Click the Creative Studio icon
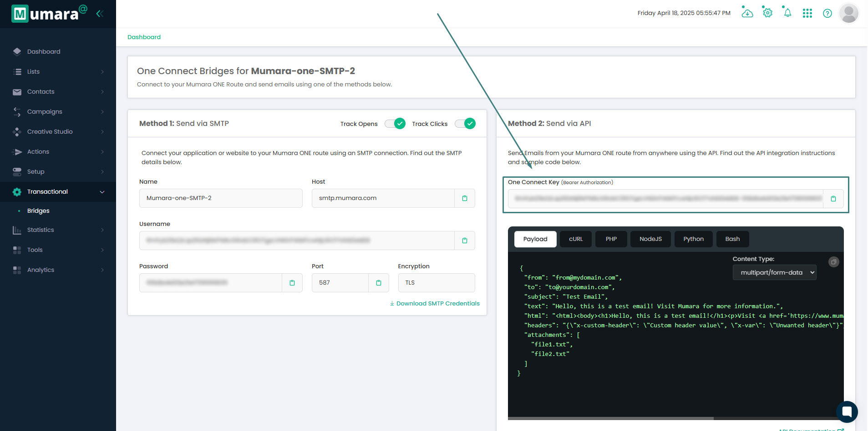 (x=17, y=132)
